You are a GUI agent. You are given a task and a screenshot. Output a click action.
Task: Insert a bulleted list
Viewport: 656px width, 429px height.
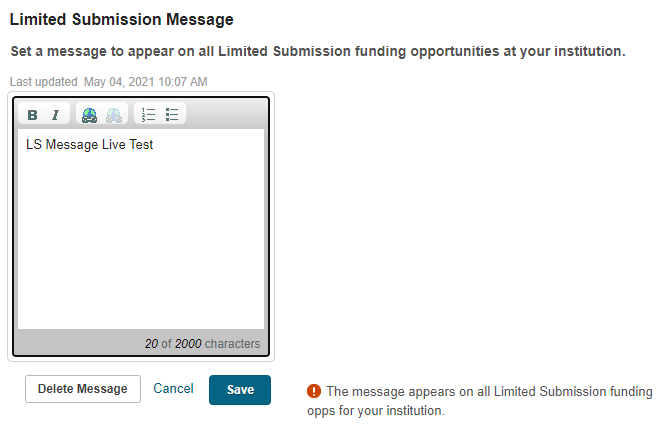[x=172, y=115]
